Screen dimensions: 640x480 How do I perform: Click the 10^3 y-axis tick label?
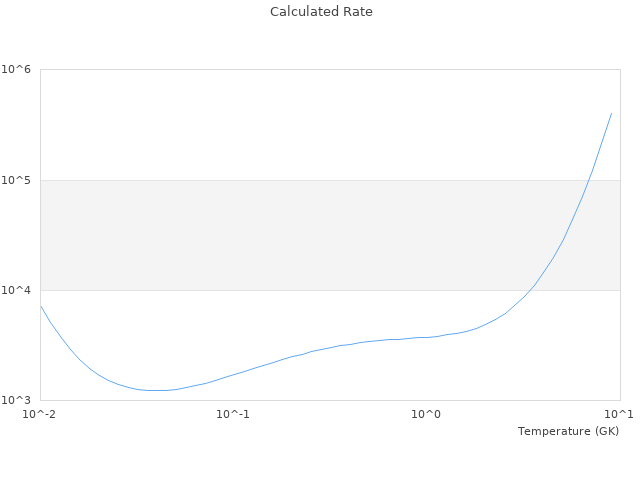click(x=16, y=400)
